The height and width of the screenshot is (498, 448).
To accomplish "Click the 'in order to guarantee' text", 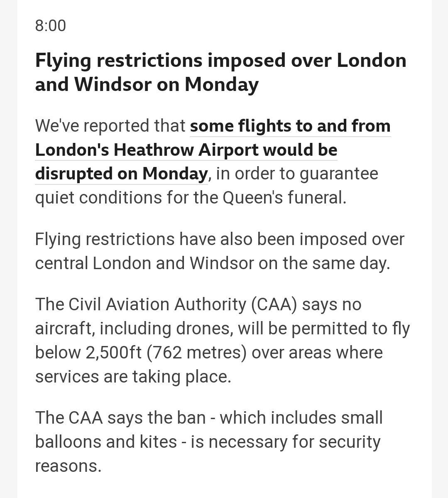I will pos(297,174).
